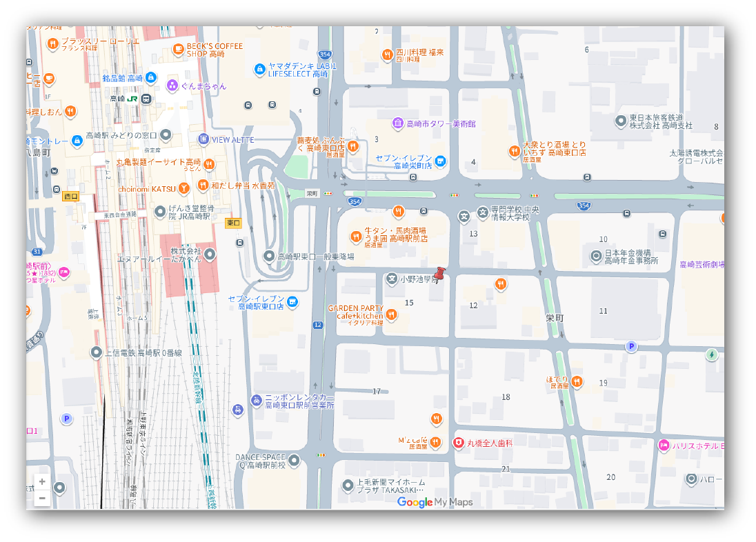Select the ハリスホテル lodging marker

click(x=664, y=445)
